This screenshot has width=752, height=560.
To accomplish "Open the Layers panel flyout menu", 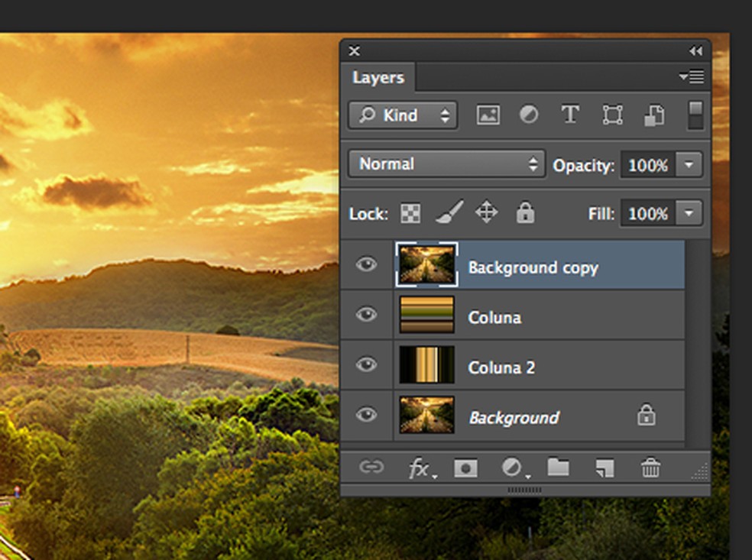I will tap(692, 76).
